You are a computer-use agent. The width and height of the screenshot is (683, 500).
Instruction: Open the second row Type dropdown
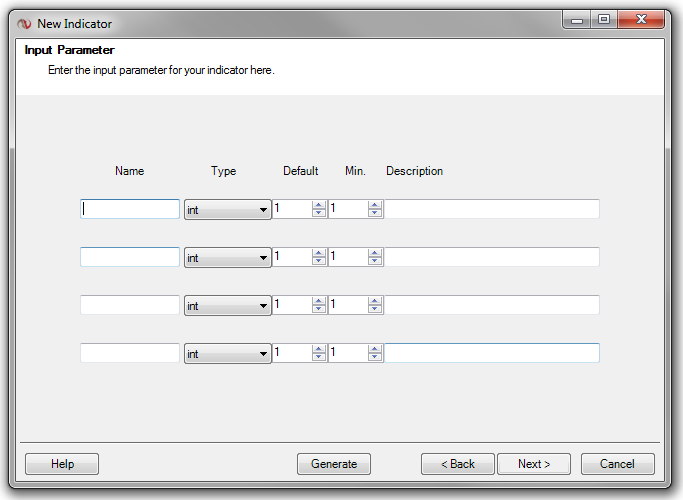(x=227, y=257)
